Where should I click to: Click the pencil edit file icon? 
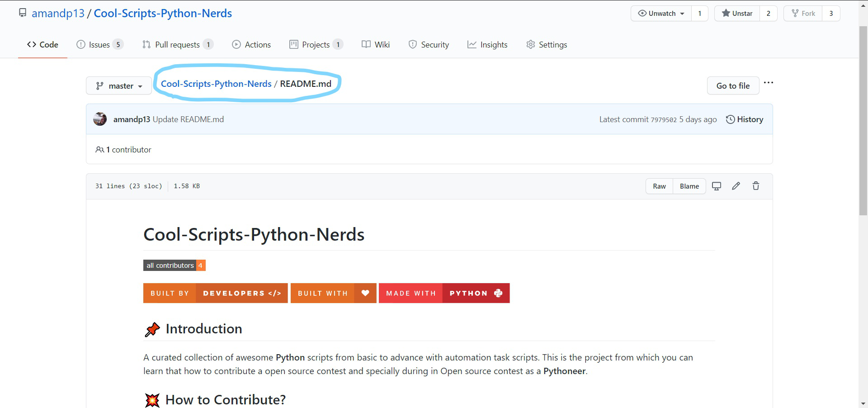736,186
